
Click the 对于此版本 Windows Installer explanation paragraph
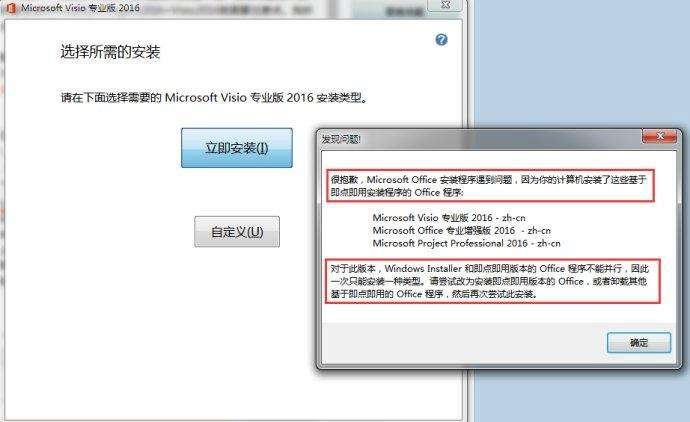click(x=490, y=281)
